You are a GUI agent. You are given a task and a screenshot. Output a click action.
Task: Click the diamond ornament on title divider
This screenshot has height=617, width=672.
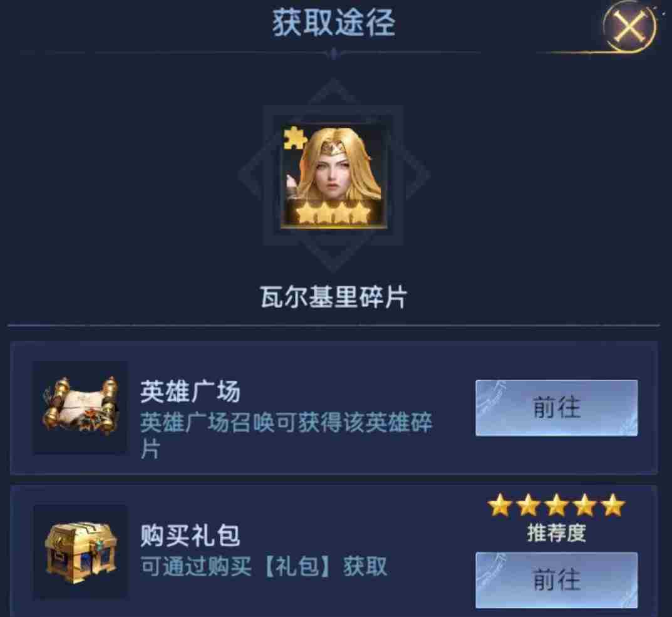click(x=333, y=54)
